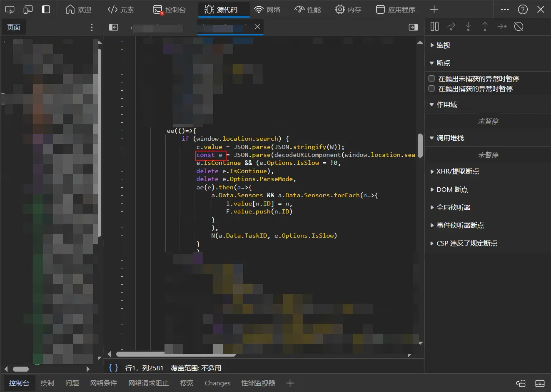Expand the 监视 watch section

(x=443, y=45)
